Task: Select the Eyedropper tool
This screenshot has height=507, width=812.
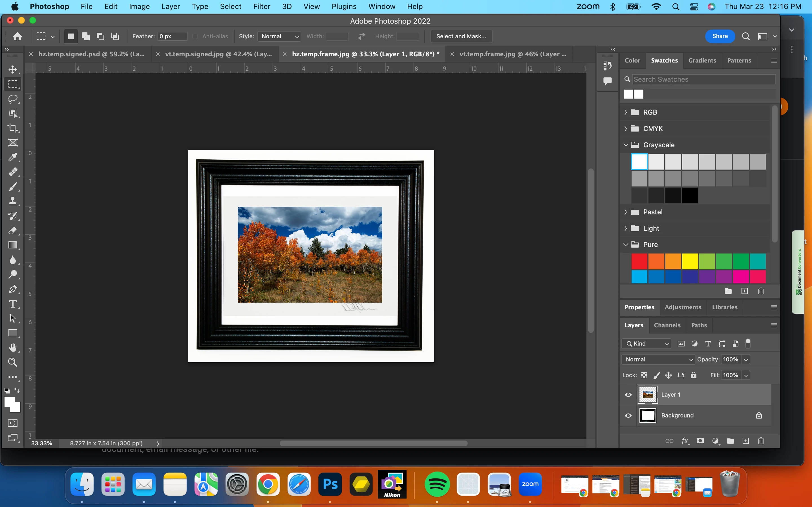Action: (13, 157)
